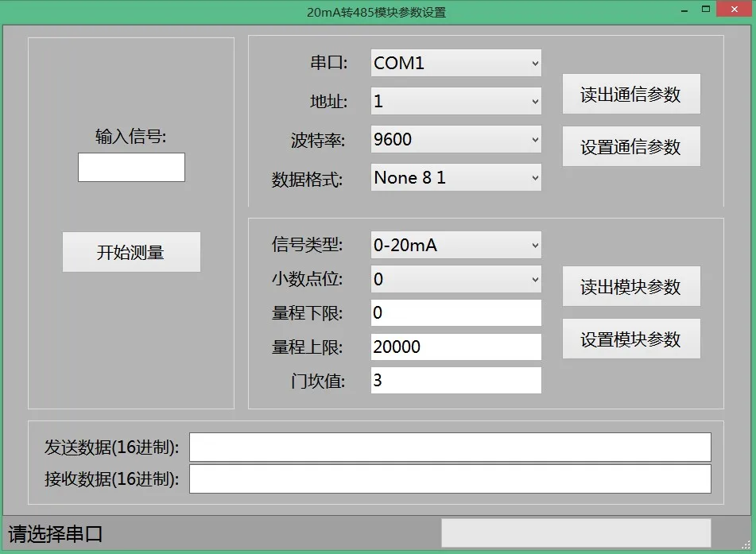Click the 数据格式 label
Screen dimensions: 756x554
(307, 180)
